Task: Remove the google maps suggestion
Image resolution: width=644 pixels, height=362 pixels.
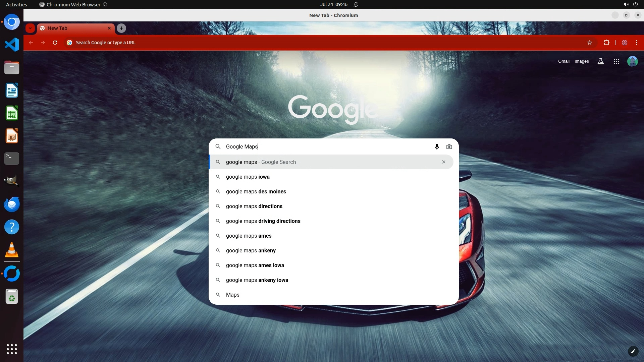Action: (443, 162)
